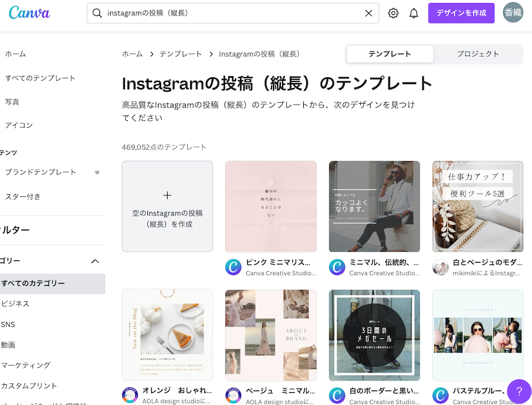The image size is (532, 405).
Task: Clear the search field with the X icon
Action: pos(369,13)
